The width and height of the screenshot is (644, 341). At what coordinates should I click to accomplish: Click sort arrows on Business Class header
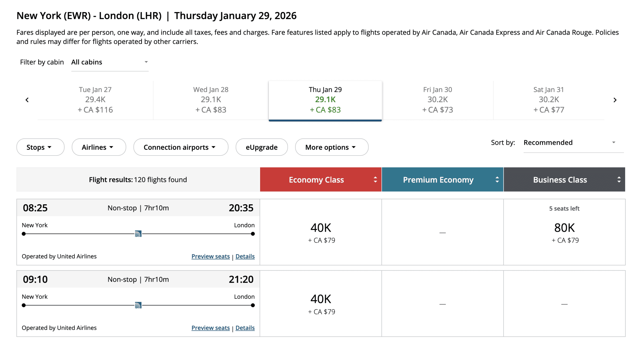pos(618,179)
